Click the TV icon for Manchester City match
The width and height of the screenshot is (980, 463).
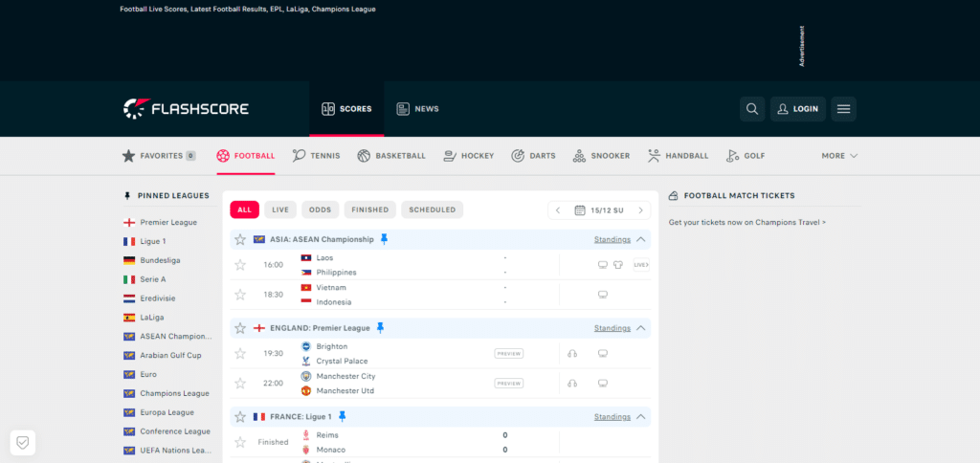click(x=603, y=383)
